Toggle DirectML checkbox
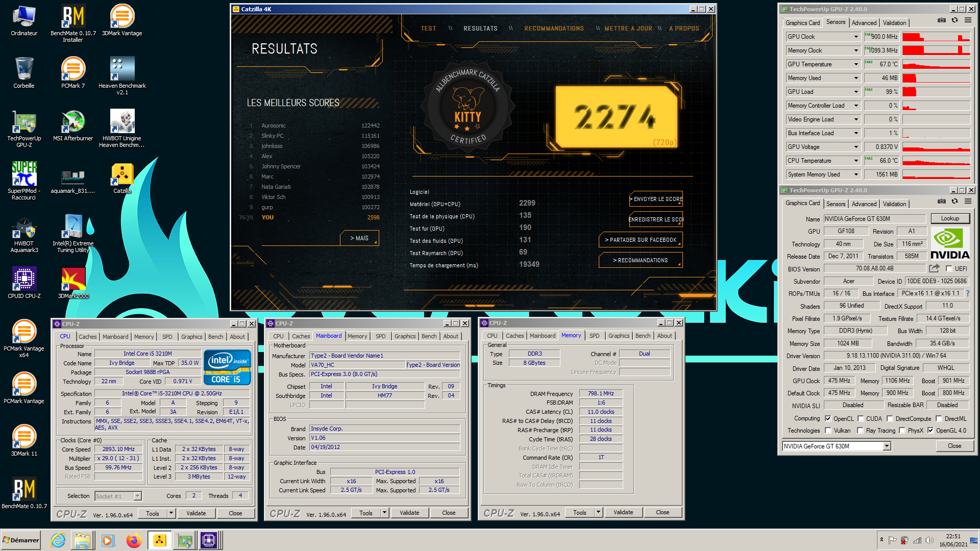 939,419
